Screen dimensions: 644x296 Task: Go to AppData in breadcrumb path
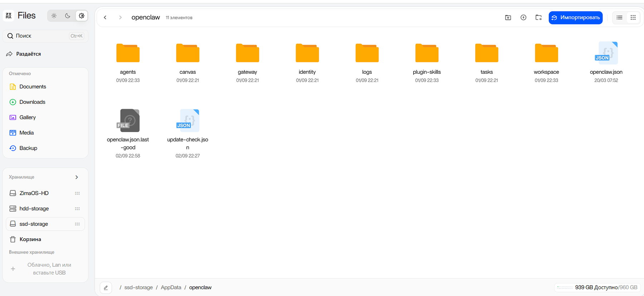(x=171, y=287)
